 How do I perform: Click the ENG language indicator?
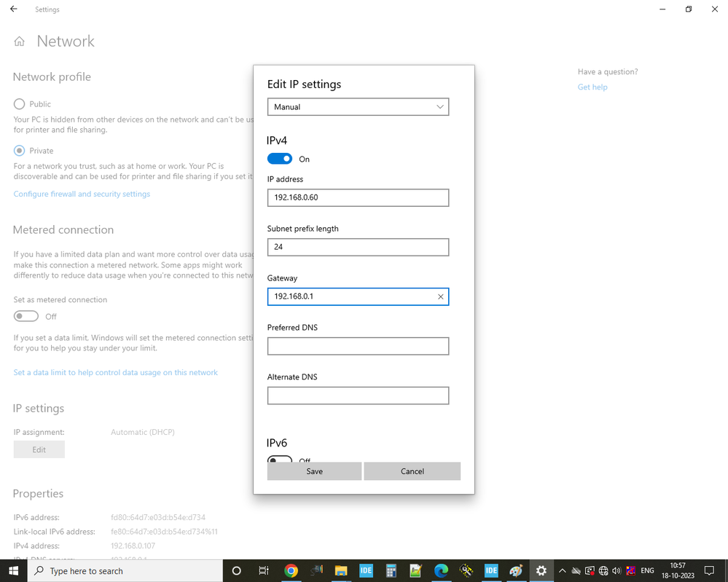647,571
